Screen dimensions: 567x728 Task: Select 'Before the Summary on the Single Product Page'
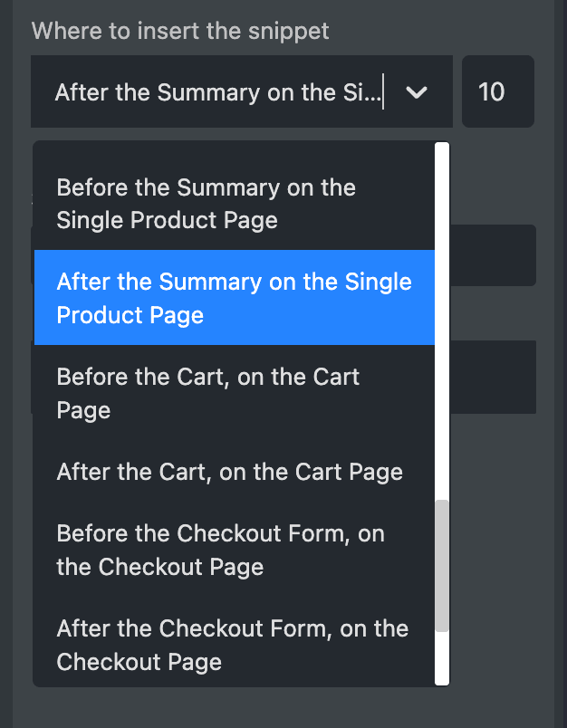pyautogui.click(x=235, y=204)
